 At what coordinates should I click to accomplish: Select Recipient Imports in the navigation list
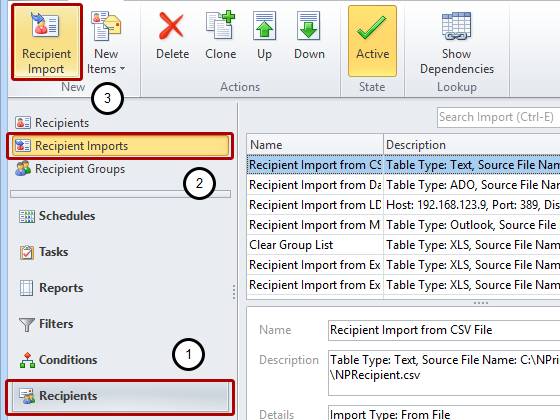point(120,146)
